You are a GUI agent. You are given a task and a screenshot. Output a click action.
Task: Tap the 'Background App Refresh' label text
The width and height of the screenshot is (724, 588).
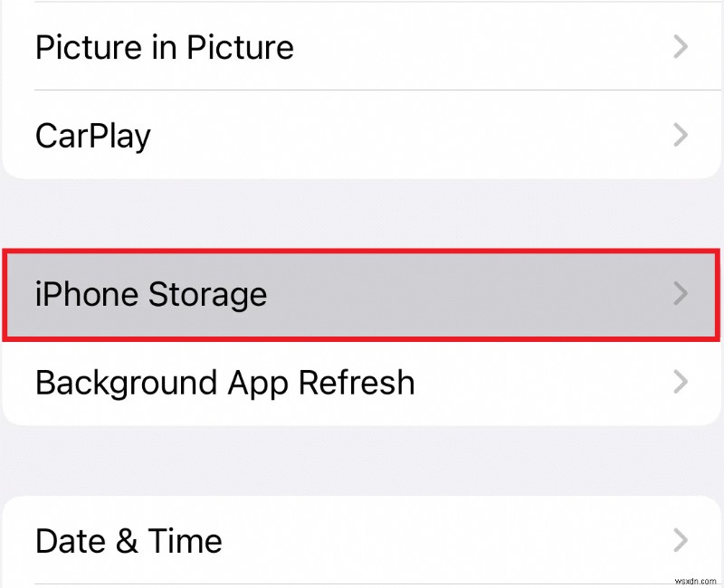point(224,383)
